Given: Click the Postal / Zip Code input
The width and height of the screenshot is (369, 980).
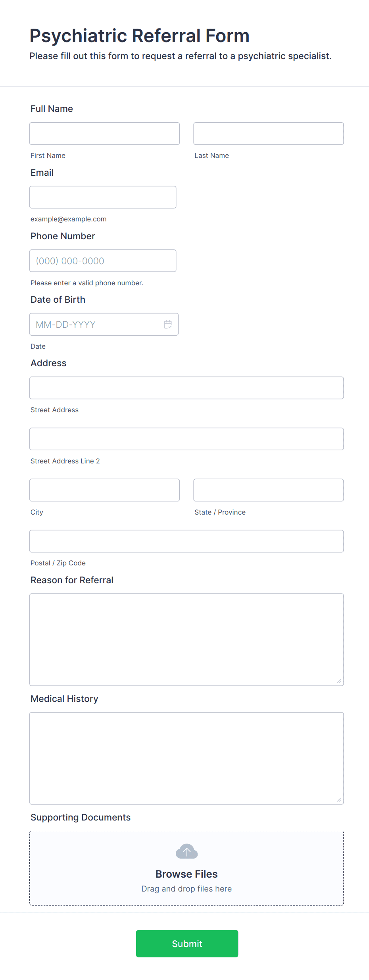Looking at the screenshot, I should (x=186, y=541).
